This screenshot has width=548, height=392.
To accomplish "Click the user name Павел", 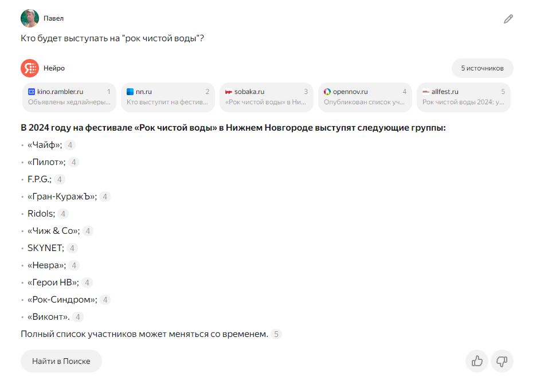I will click(53, 18).
